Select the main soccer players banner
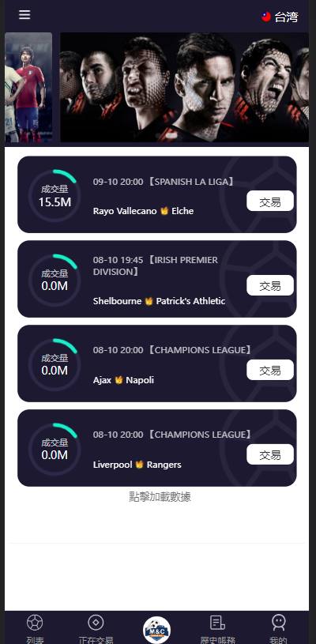The width and height of the screenshot is (316, 644). coord(184,88)
